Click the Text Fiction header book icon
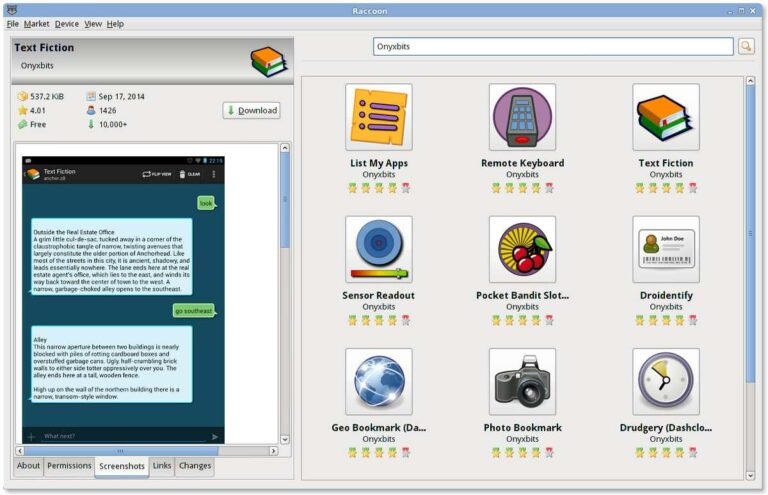This screenshot has height=495, width=768. (268, 62)
